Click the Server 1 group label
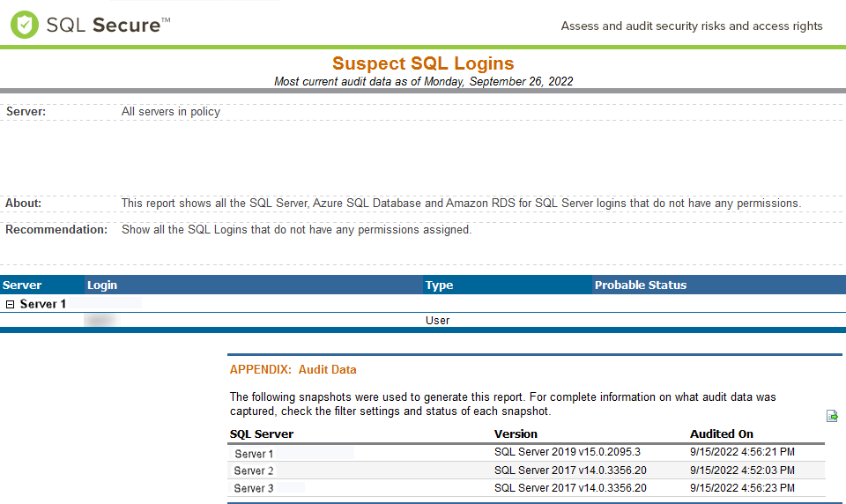This screenshot has width=846, height=504. coord(43,304)
